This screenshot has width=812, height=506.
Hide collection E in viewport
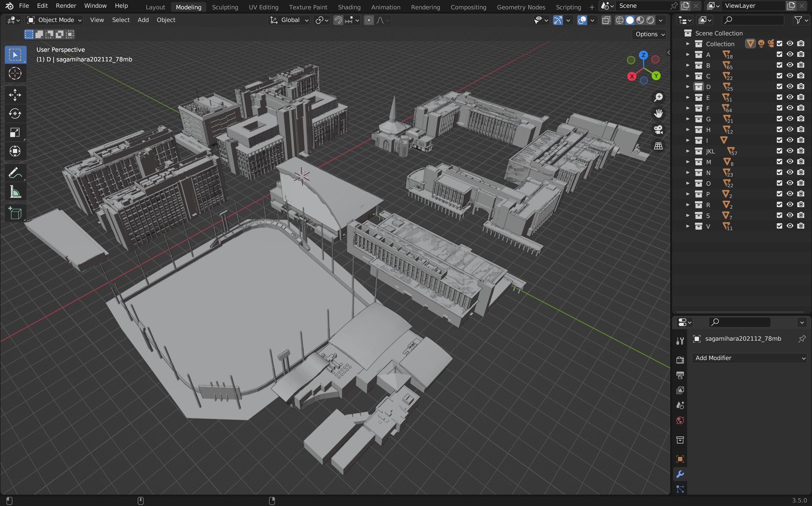[790, 97]
